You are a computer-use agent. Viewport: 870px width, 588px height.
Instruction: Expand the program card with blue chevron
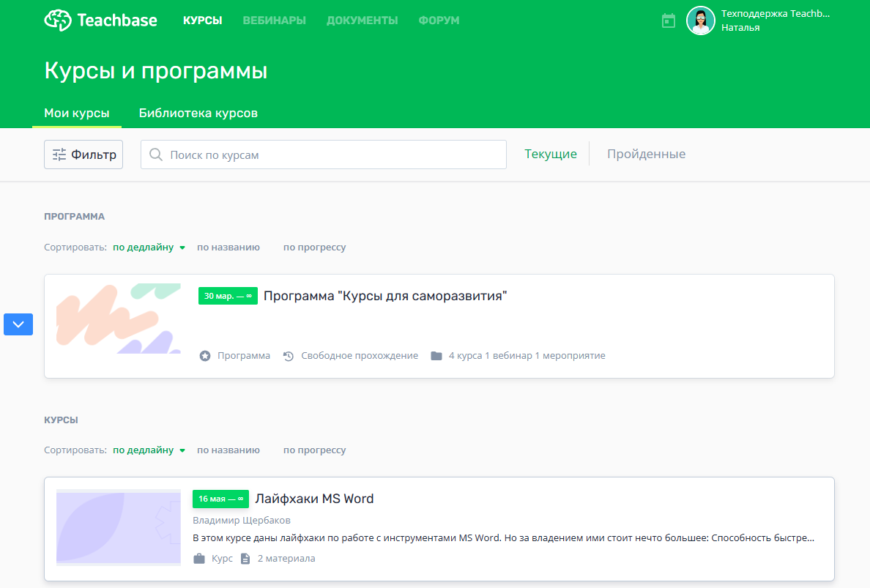pyautogui.click(x=18, y=324)
